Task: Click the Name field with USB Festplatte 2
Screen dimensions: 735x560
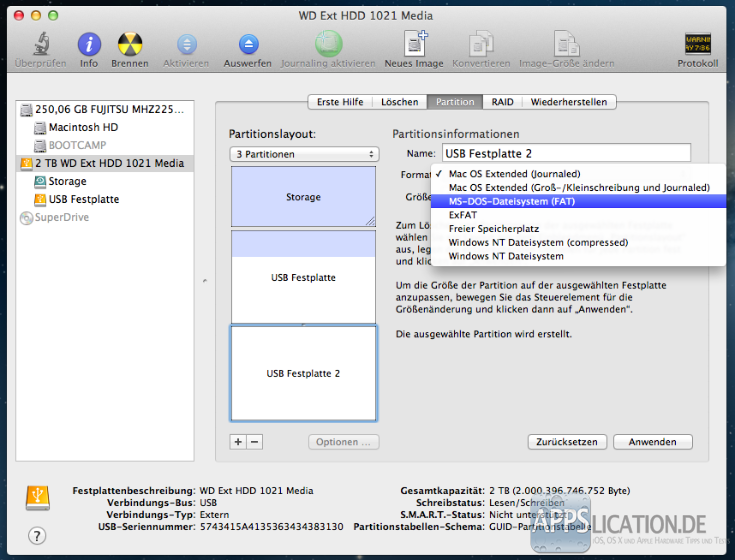Action: pyautogui.click(x=566, y=153)
